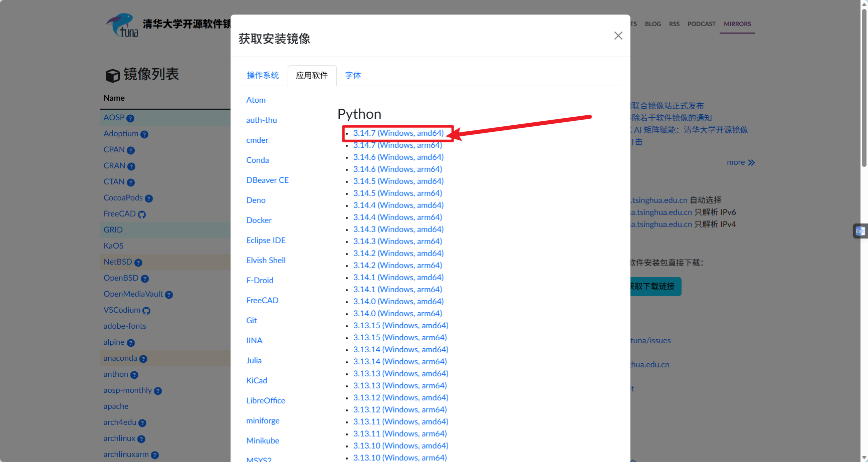Switch to the 操作系统 tab
The image size is (868, 462).
click(x=263, y=75)
